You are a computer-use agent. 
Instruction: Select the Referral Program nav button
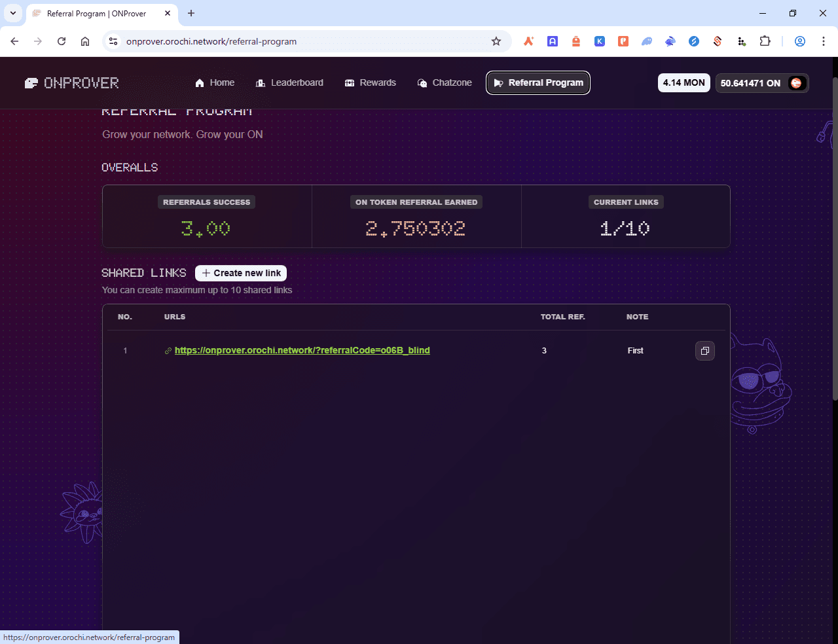click(x=538, y=82)
